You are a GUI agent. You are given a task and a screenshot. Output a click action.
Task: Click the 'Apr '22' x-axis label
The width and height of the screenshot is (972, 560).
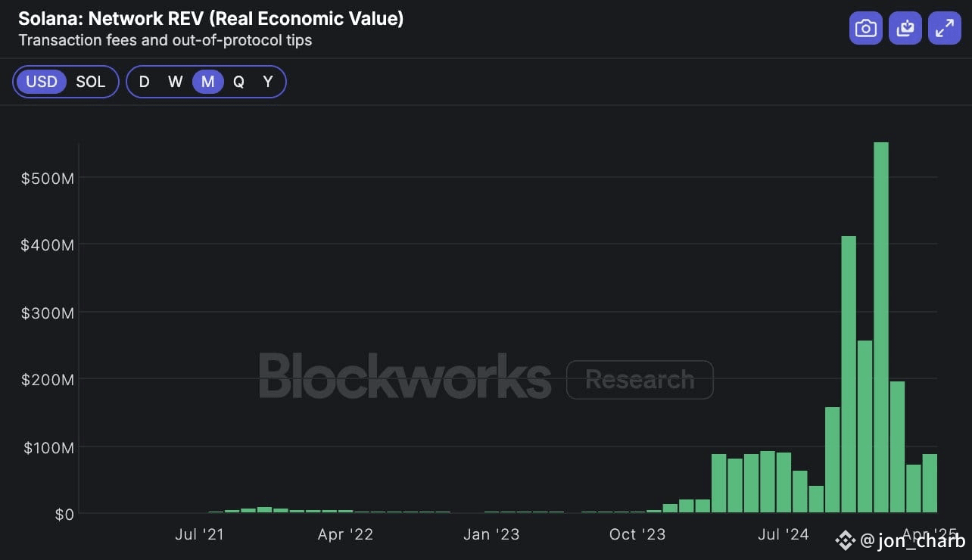(345, 534)
